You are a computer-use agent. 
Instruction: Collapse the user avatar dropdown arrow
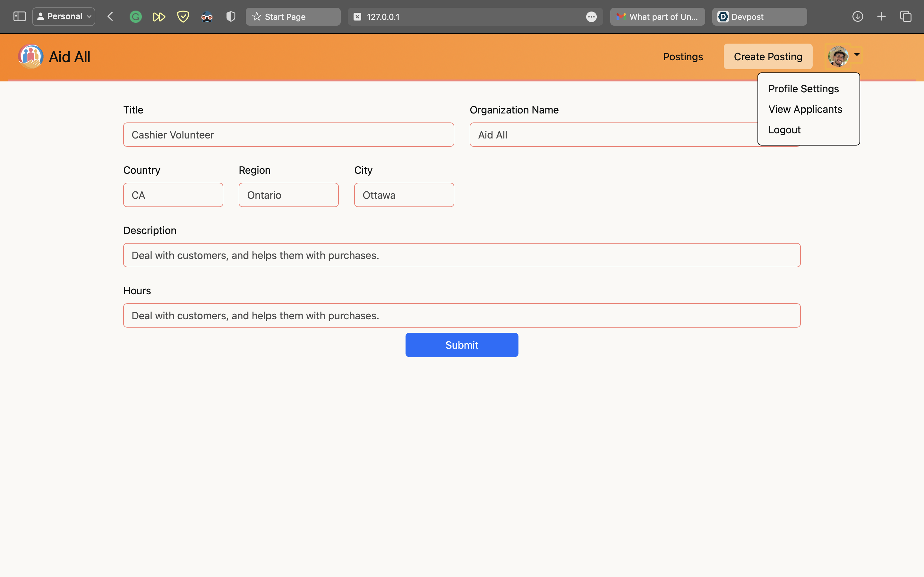tap(857, 54)
